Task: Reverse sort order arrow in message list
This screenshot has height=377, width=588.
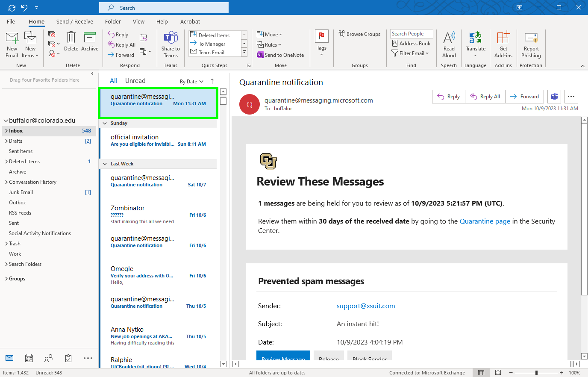Action: (x=212, y=81)
